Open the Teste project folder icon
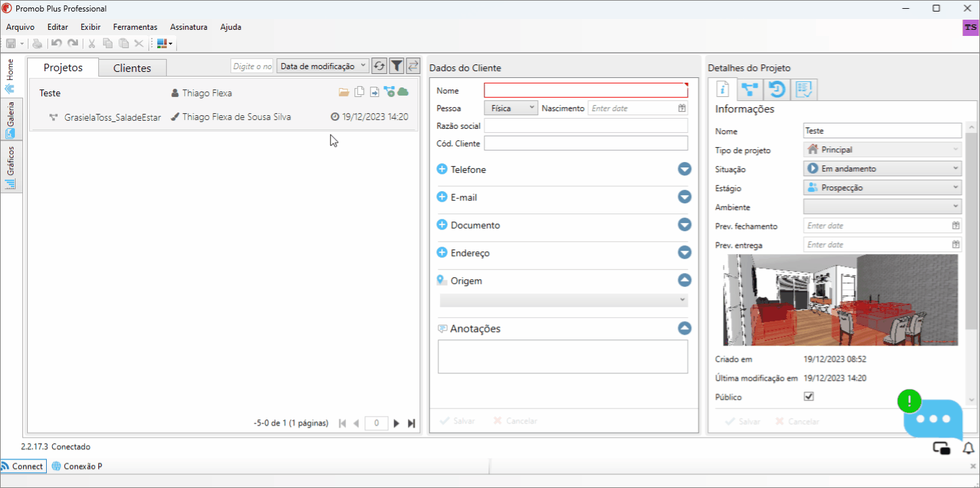This screenshot has height=488, width=980. 344,92
